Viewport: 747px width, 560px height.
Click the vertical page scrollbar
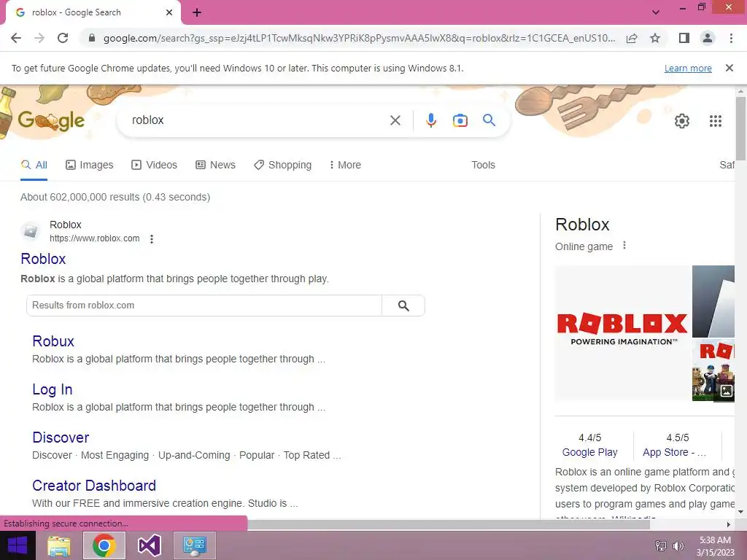[x=741, y=128]
